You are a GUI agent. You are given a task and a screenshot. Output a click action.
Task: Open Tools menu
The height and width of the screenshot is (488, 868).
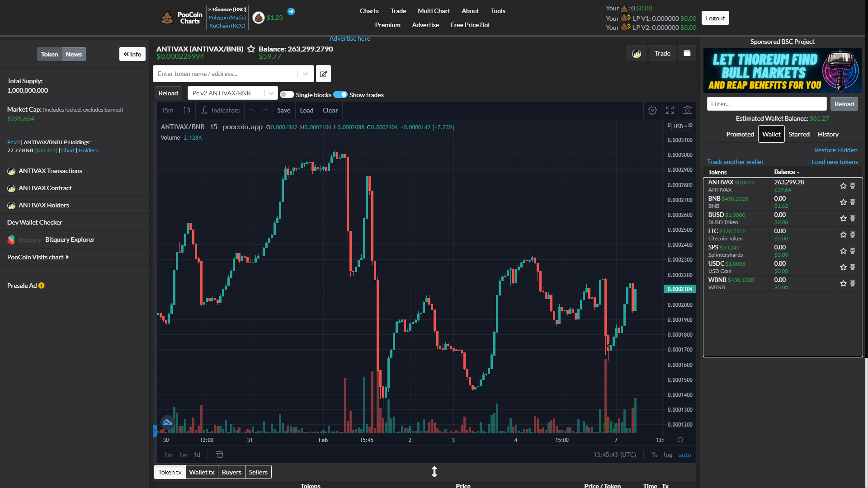tap(498, 11)
